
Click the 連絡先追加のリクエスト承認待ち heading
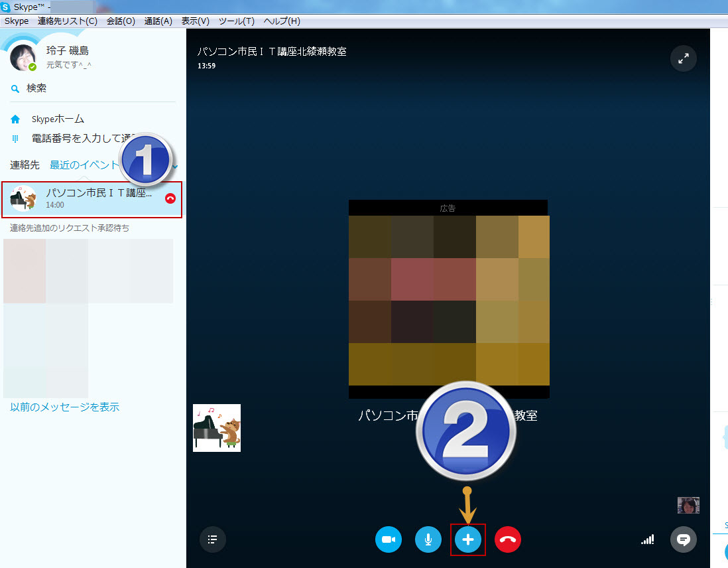70,228
